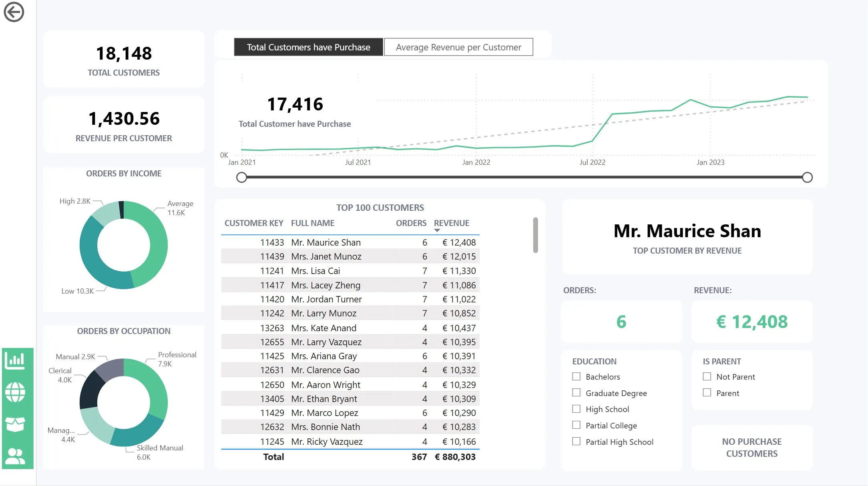Select the Mr. Marco Lopez row

(x=350, y=413)
